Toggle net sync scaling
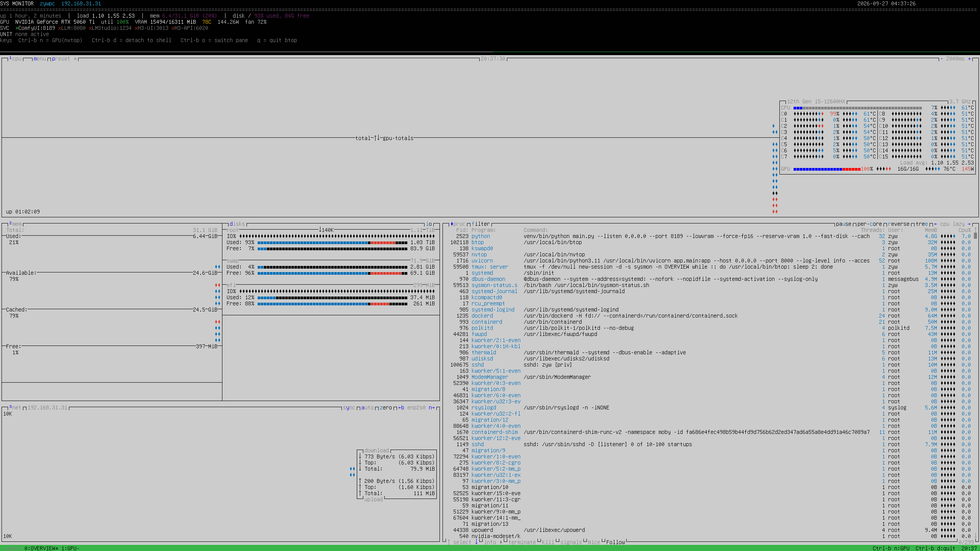The image size is (980, 551). [x=349, y=408]
